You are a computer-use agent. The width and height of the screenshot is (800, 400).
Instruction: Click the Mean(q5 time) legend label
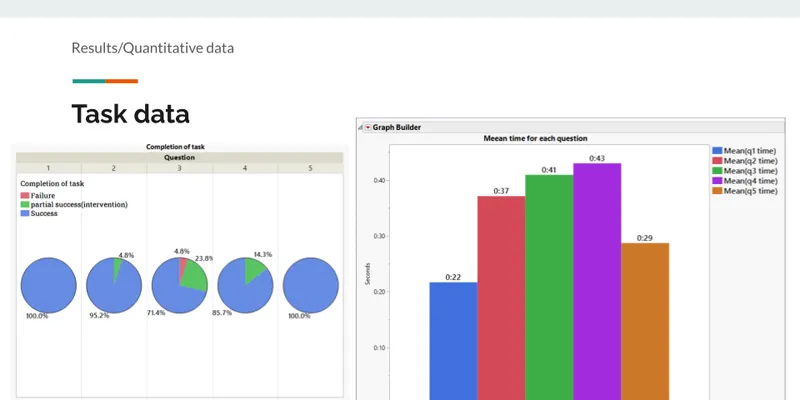point(751,191)
